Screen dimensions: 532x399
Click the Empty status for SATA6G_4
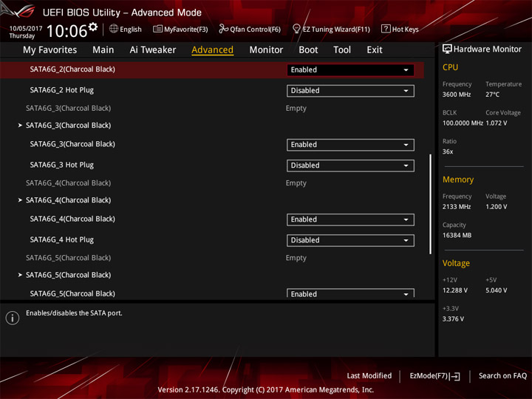[296, 183]
